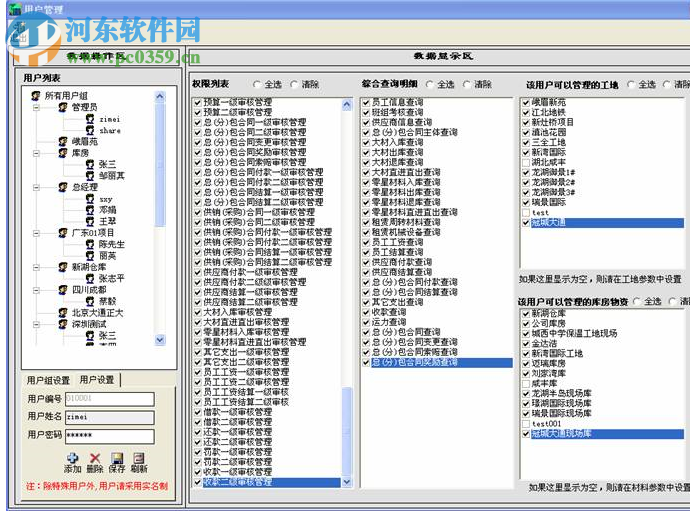This screenshot has width=690, height=511.
Task: Collapse the 总经理 tree node
Action: click(x=37, y=187)
